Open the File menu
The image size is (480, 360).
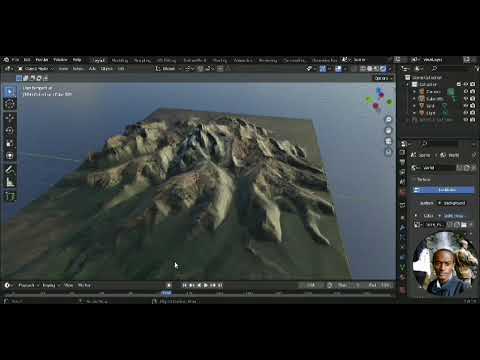15,60
